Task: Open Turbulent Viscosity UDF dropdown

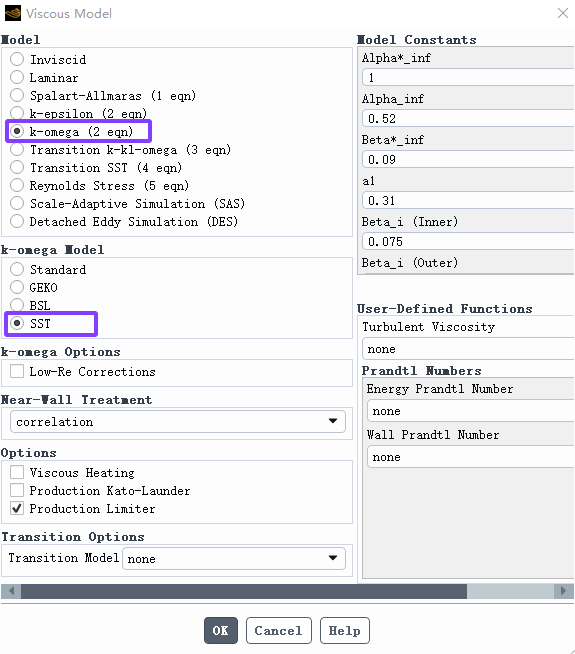Action: coord(469,349)
